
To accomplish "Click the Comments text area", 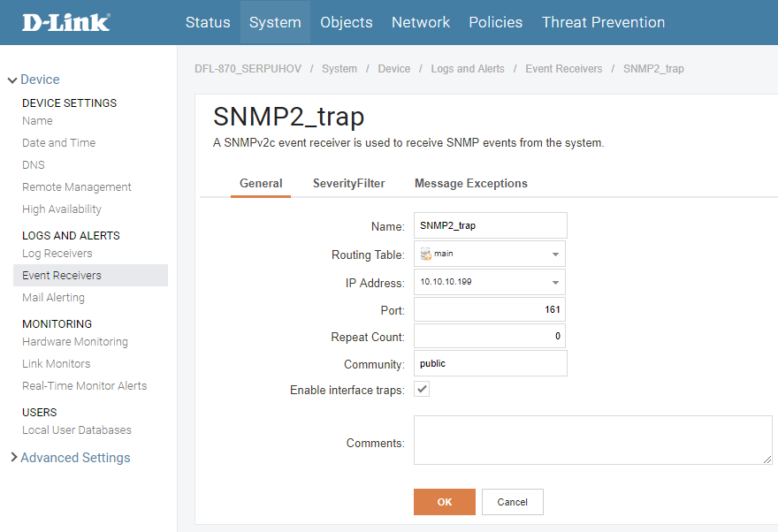I will (x=592, y=440).
